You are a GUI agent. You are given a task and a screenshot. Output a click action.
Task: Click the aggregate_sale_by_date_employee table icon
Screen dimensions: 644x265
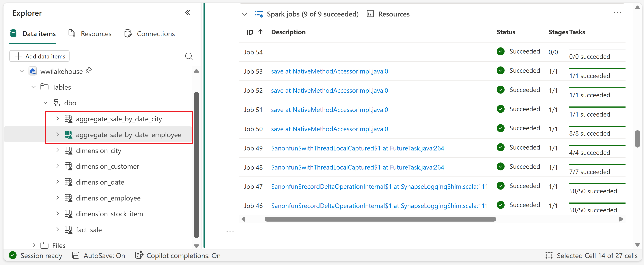coord(68,135)
